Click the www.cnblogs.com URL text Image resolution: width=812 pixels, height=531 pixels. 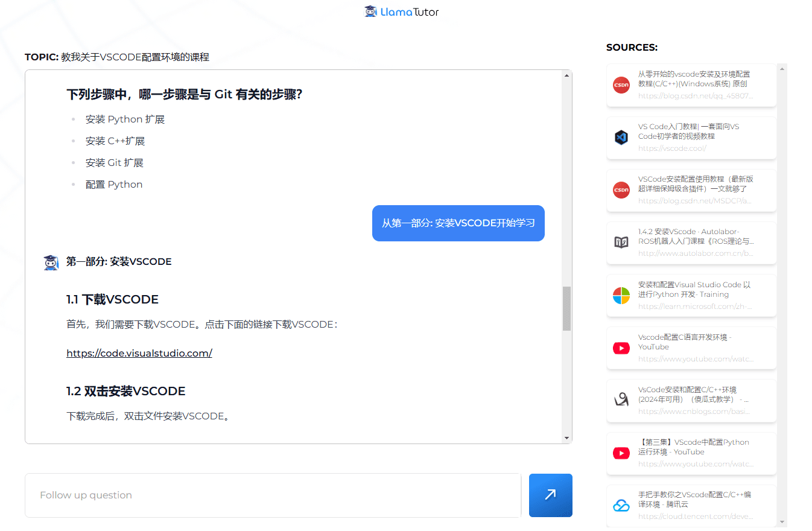tap(694, 412)
